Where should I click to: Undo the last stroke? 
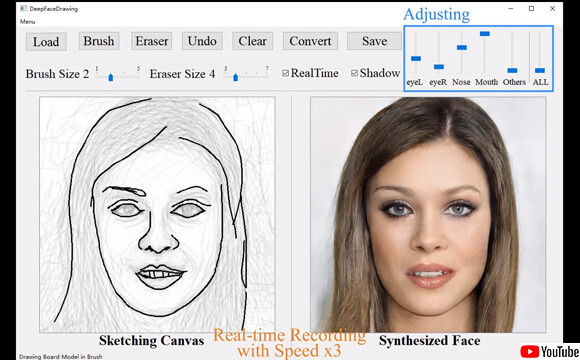[202, 41]
